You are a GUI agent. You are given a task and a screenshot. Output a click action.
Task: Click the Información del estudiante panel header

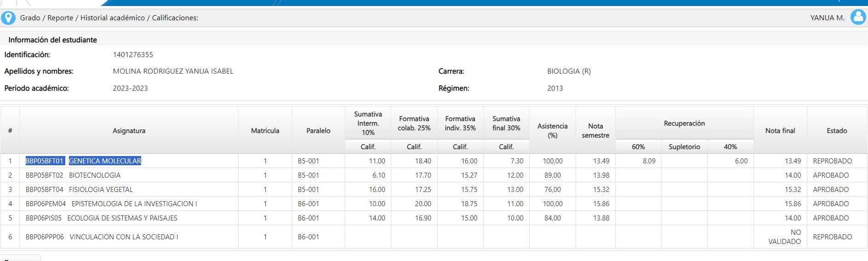[434, 40]
